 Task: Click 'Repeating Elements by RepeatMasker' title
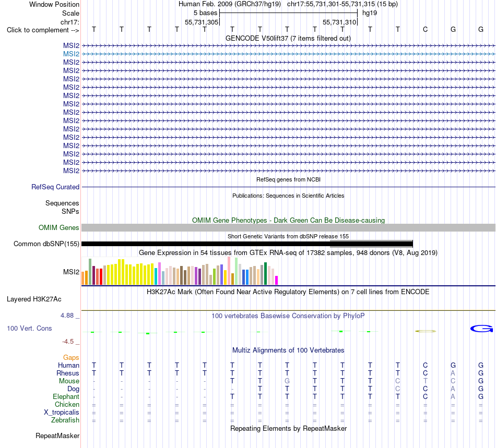tap(289, 428)
